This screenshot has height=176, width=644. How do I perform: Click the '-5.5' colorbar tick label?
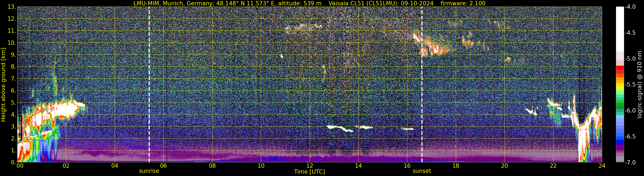(630, 85)
